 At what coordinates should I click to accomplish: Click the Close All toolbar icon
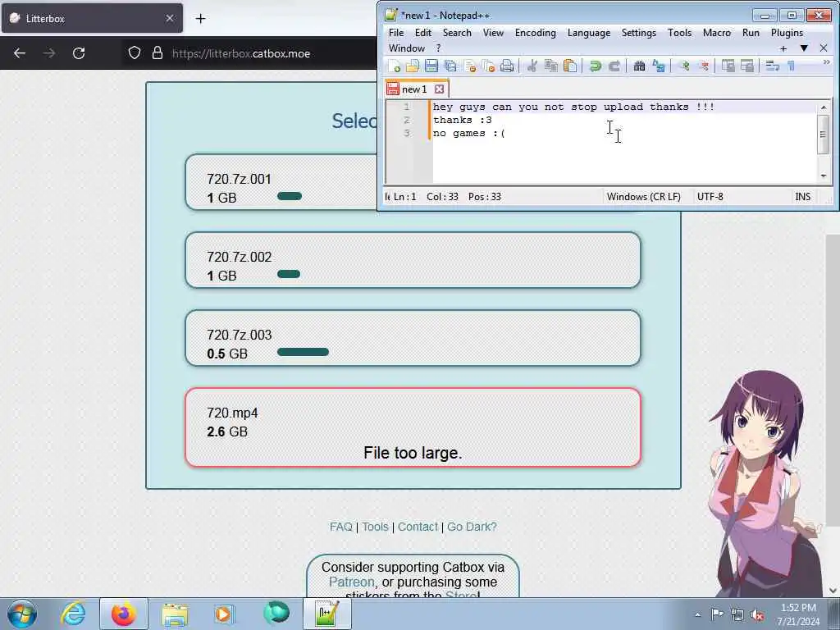489,66
